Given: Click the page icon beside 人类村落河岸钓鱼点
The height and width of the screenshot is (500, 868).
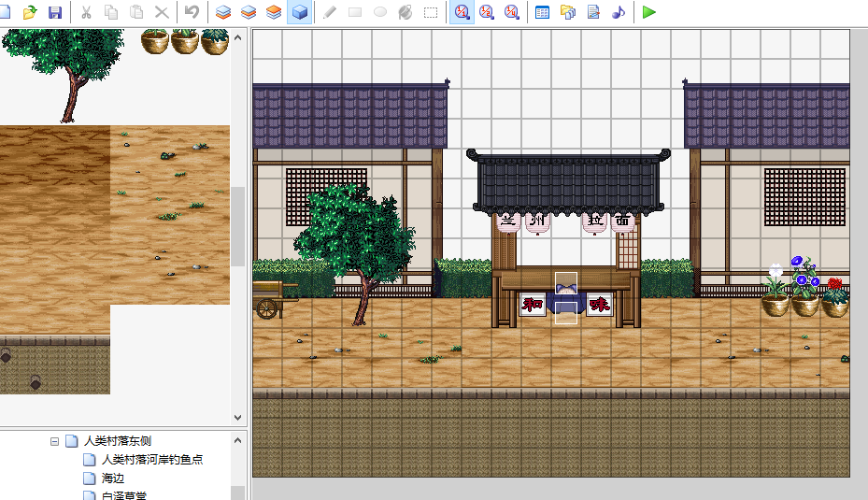Looking at the screenshot, I should pos(89,460).
